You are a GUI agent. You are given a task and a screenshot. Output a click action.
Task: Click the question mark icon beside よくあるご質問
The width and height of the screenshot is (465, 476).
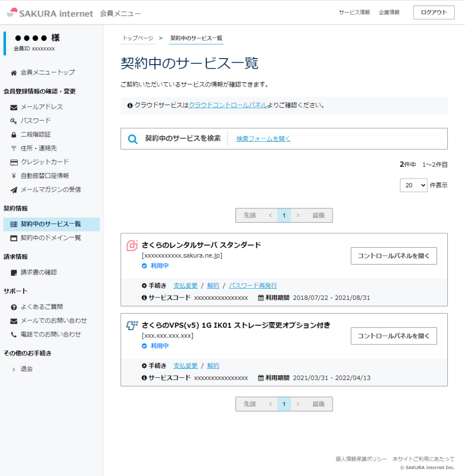click(x=13, y=307)
